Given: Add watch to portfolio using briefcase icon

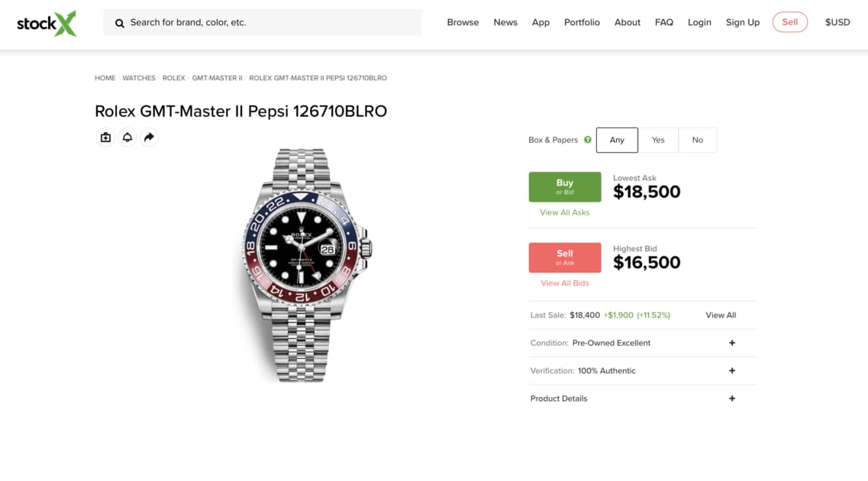Looking at the screenshot, I should click(105, 137).
